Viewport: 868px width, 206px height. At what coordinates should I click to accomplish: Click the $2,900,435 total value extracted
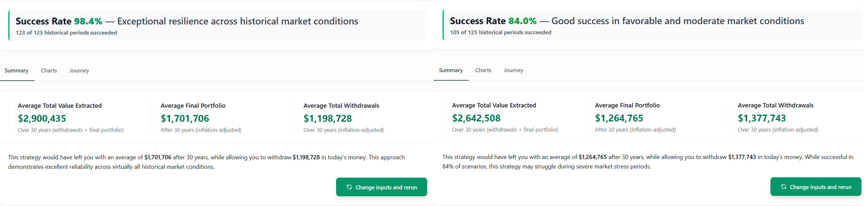click(x=42, y=118)
